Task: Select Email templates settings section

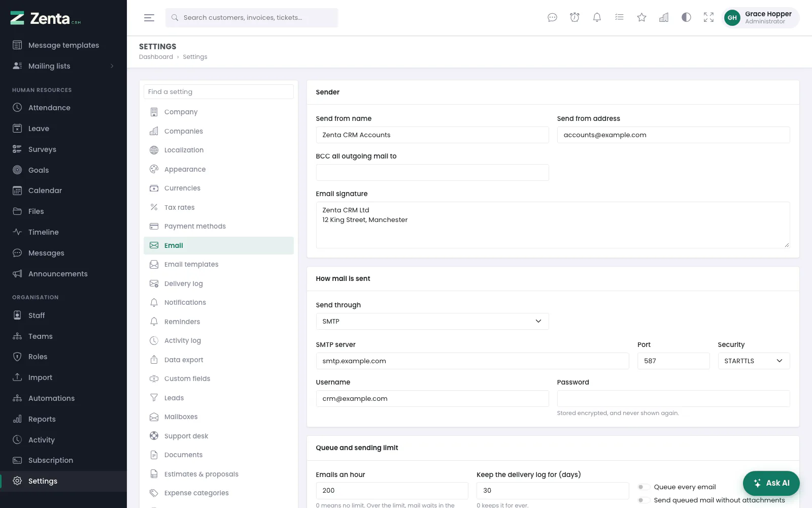Action: pos(219,265)
